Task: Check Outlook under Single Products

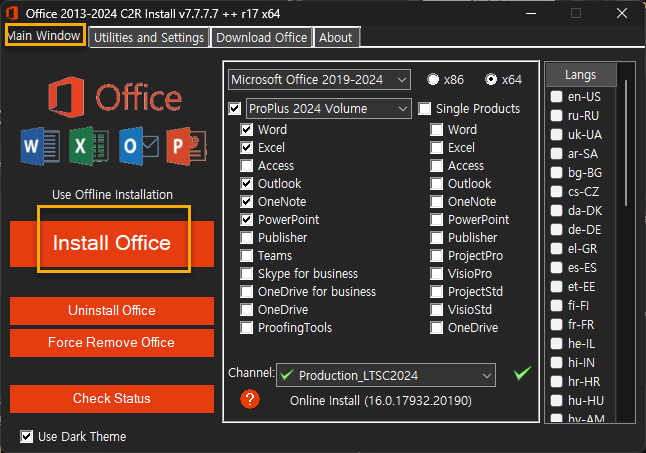Action: [436, 184]
